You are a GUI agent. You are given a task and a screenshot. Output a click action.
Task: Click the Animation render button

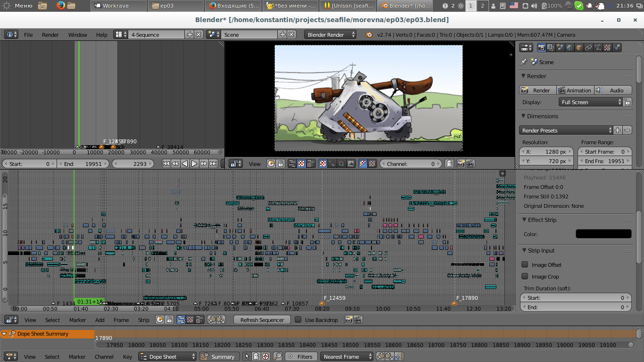pos(575,90)
